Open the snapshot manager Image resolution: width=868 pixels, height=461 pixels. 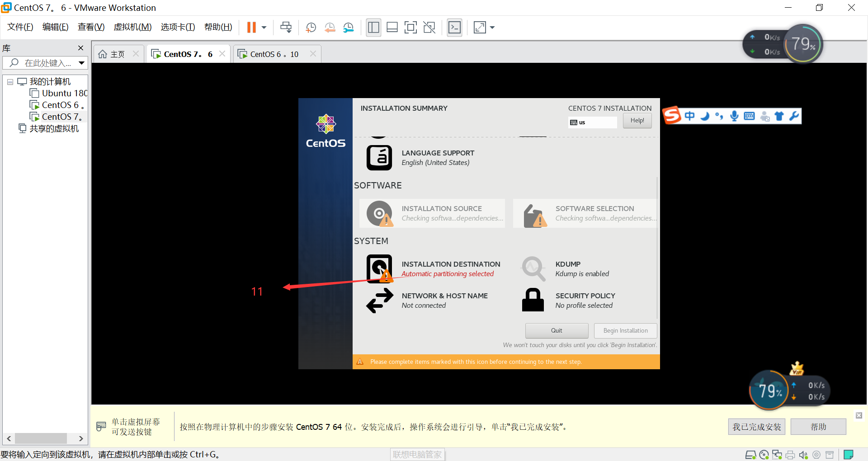tap(348, 28)
